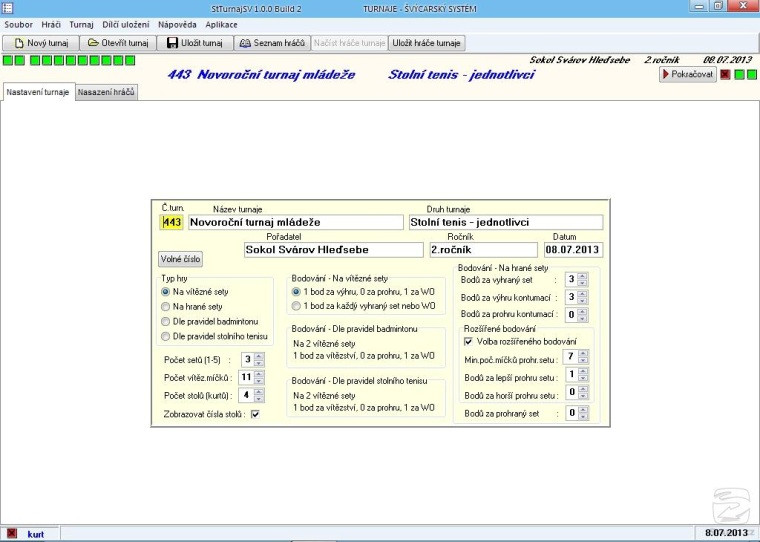Image resolution: width=760 pixels, height=542 pixels.
Task: Click the status bar date 8.07.2013
Action: coord(726,533)
